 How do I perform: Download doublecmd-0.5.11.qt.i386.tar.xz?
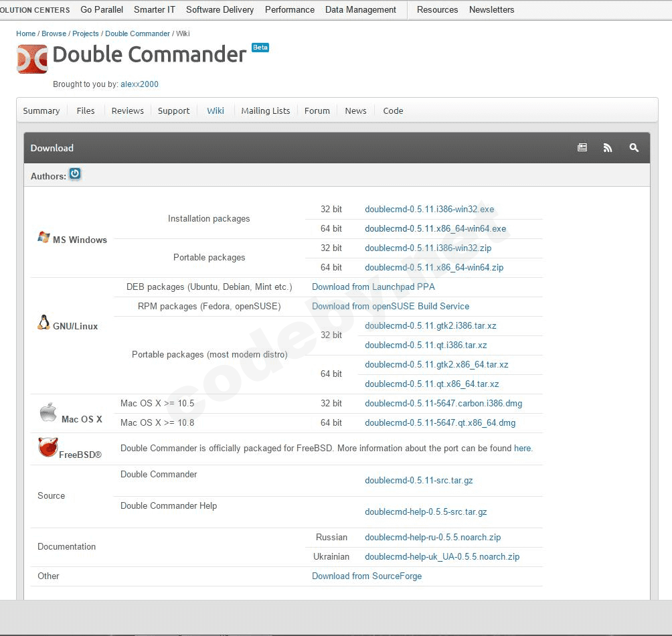coord(426,345)
